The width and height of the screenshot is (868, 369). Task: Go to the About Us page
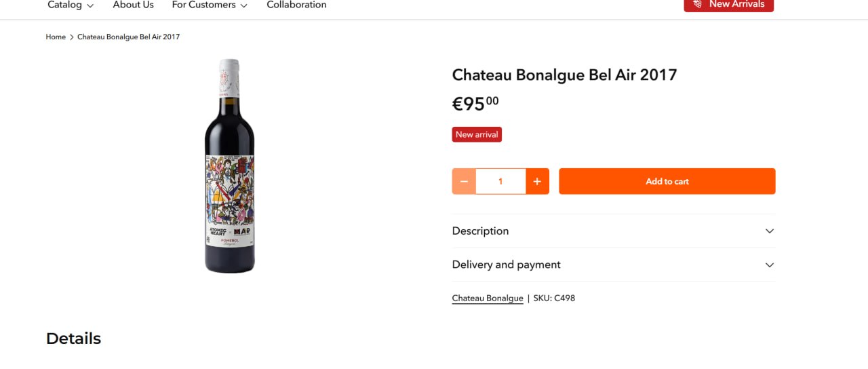click(133, 5)
